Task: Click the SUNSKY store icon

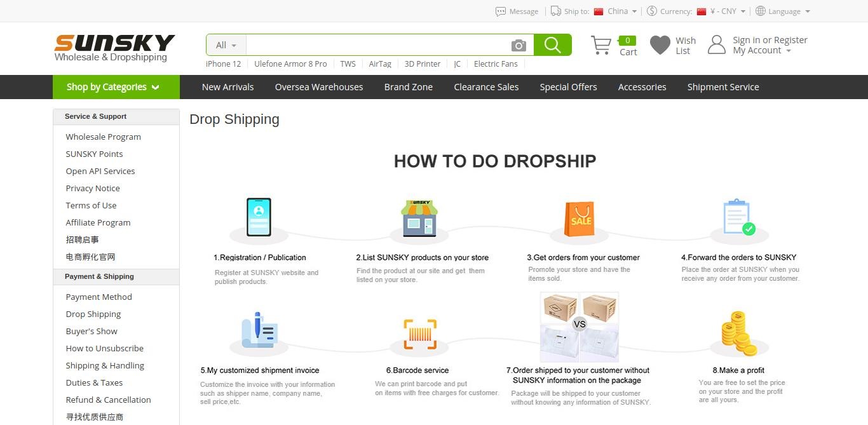Action: pos(419,218)
